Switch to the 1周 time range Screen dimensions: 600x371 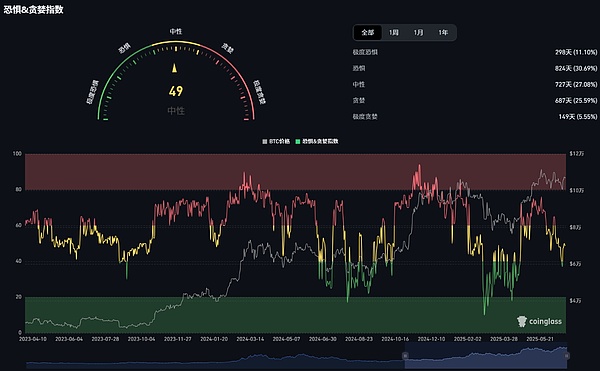click(x=394, y=33)
